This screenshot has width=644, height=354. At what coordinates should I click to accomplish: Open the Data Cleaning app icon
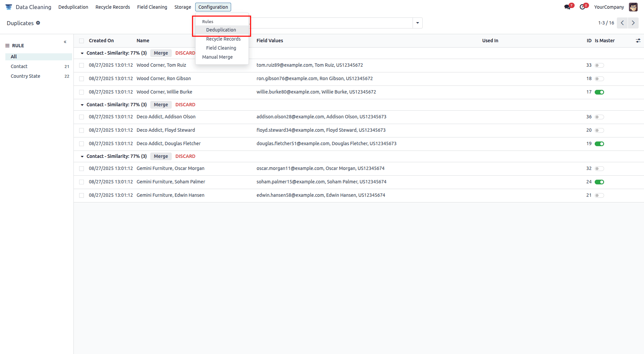9,7
